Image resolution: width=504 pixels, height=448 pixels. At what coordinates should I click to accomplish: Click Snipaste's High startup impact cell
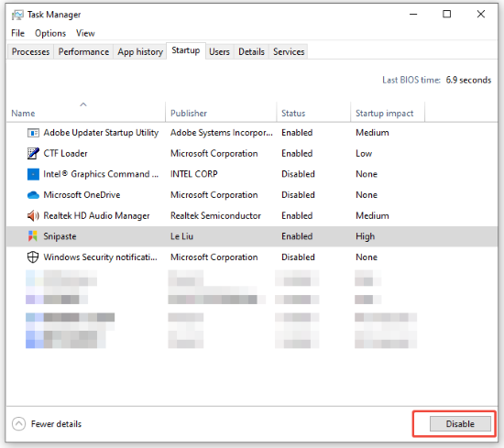(365, 236)
